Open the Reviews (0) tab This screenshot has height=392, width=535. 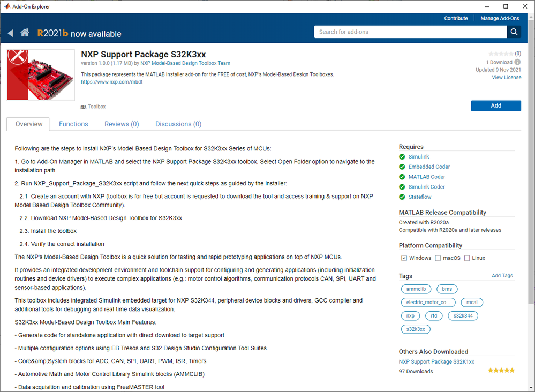(122, 124)
